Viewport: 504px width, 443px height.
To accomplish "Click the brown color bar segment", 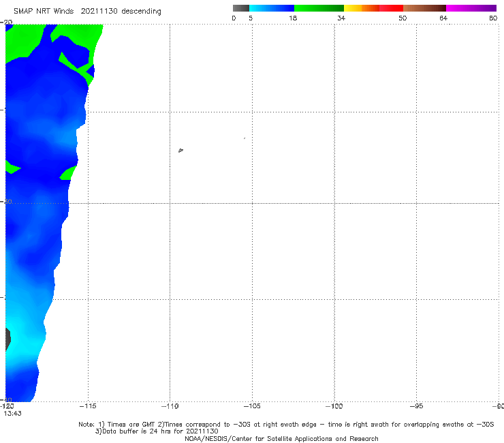I will pyautogui.click(x=424, y=8).
